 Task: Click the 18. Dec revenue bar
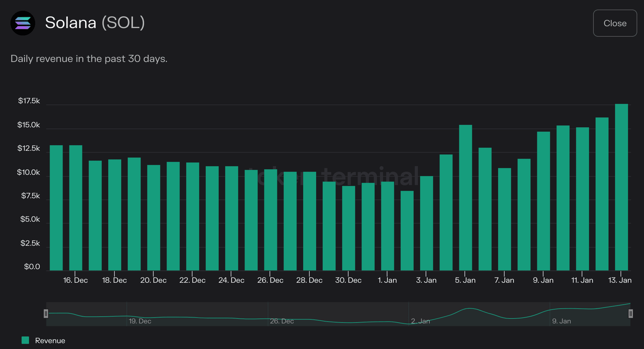pos(115,215)
